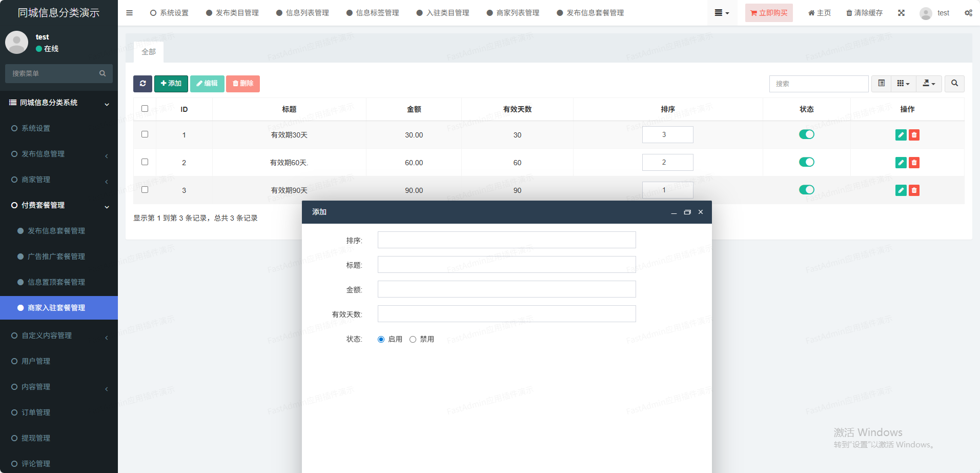The image size is (980, 473).
Task: Open the column visibility dropdown
Action: [903, 84]
